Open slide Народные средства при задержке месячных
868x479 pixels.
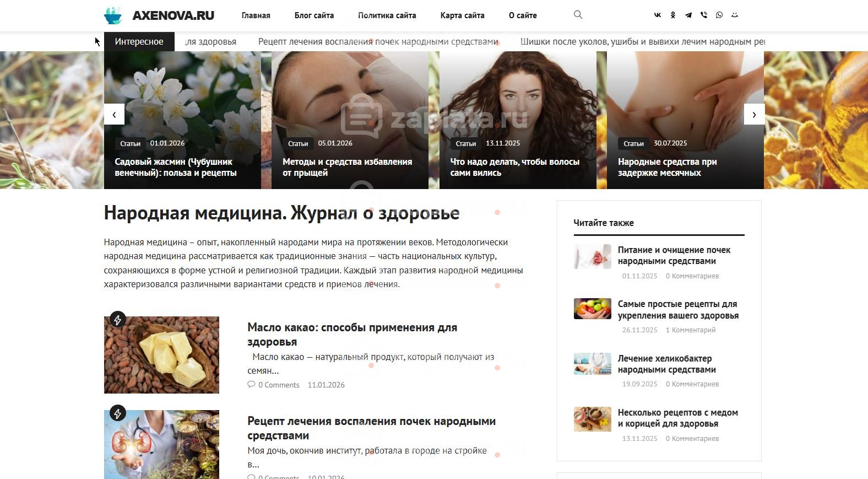click(x=668, y=167)
